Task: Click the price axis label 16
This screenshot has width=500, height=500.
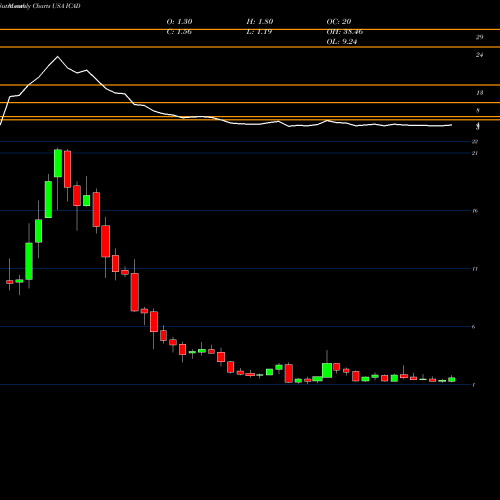Action: [x=475, y=211]
